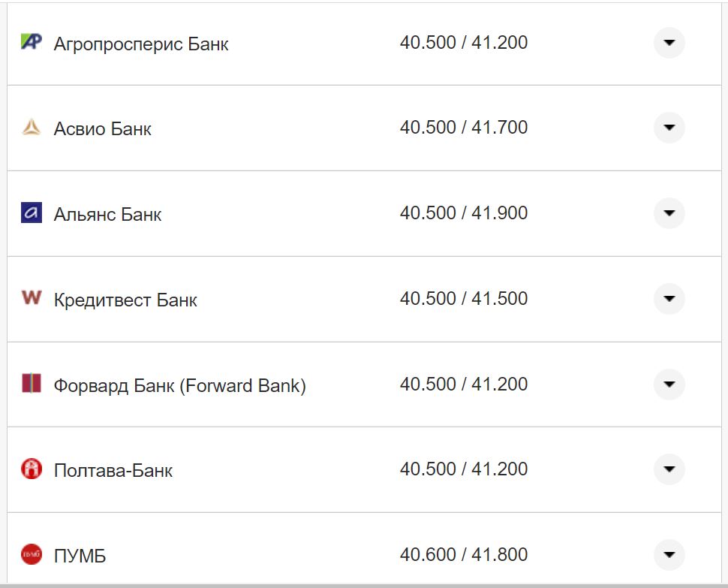This screenshot has width=728, height=588.
Task: Expand the ПУМБ rates row
Action: 668,556
